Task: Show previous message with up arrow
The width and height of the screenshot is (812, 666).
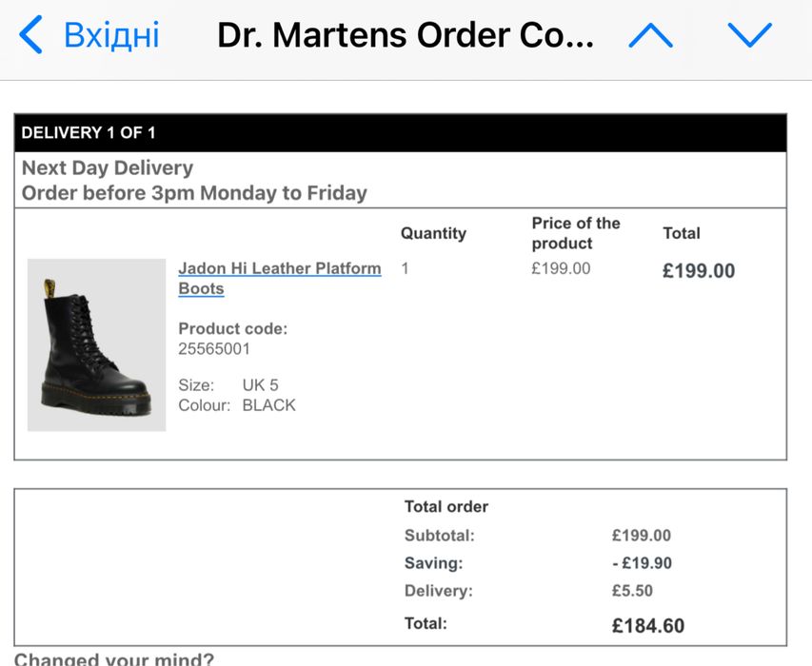Action: tap(650, 36)
